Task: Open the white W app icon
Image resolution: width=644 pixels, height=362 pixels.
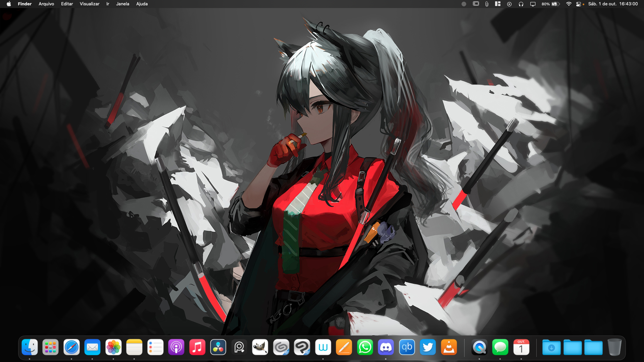Action: click(x=323, y=347)
